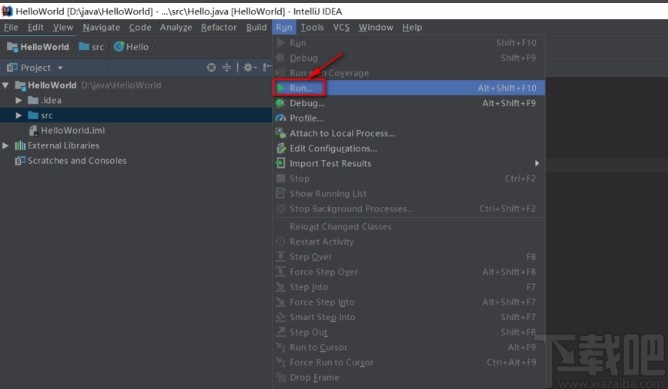Open the Project view dropdown
Viewport: 668px width, 389px height.
[60, 68]
